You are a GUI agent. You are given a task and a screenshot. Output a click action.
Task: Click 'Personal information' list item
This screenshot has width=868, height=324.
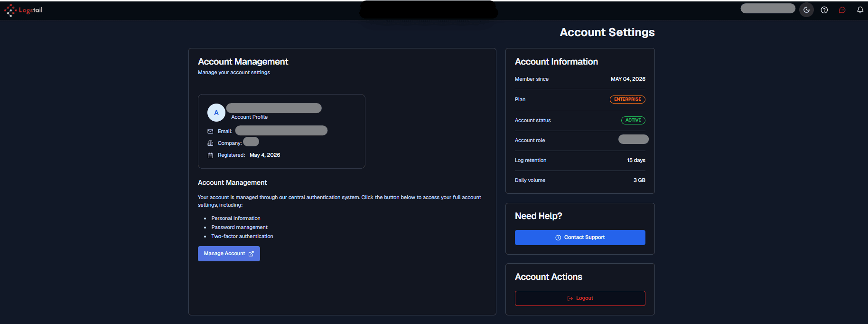pos(236,219)
